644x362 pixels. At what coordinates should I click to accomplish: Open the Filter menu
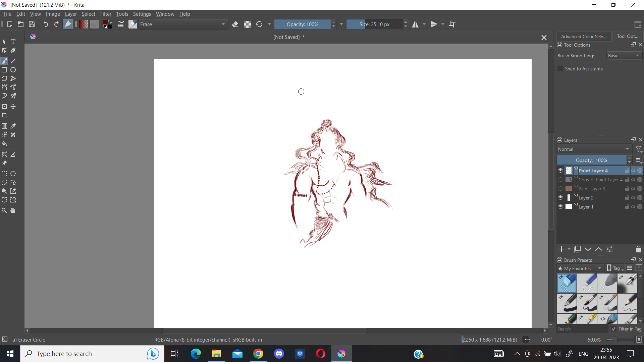tap(105, 14)
